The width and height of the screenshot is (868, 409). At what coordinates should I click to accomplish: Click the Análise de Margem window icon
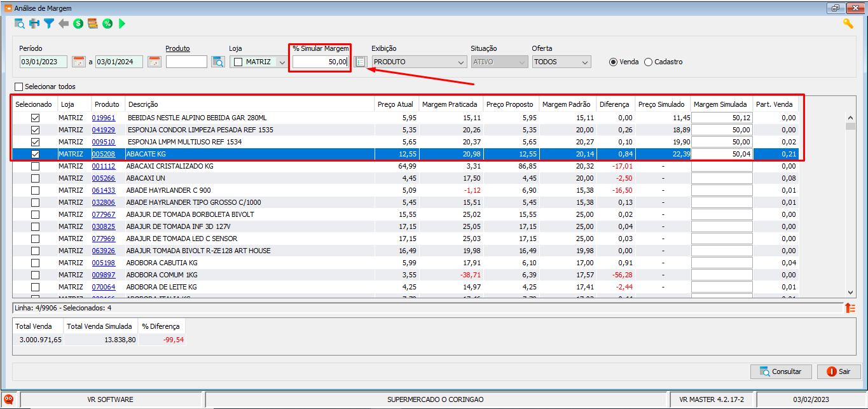pyautogui.click(x=8, y=8)
